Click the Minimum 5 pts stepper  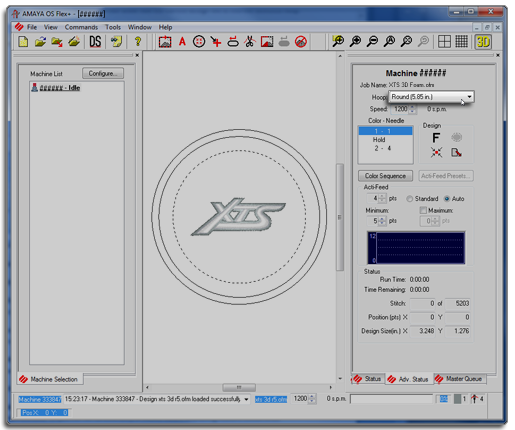[x=382, y=221]
